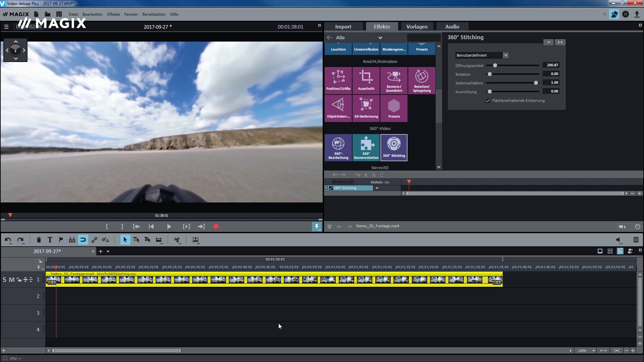Select the Objektivkorrektur effect tile
This screenshot has width=644, height=362.
[x=338, y=108]
